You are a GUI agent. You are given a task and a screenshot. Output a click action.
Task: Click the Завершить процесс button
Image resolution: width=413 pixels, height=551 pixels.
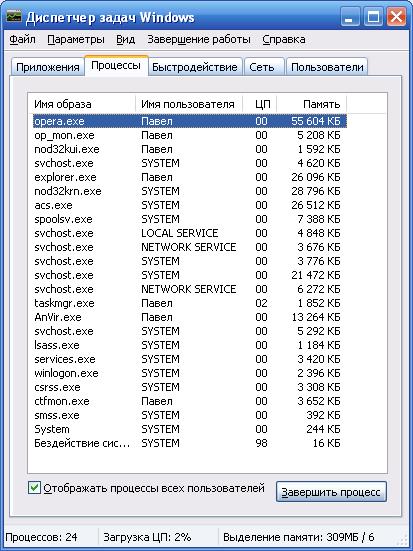[331, 492]
